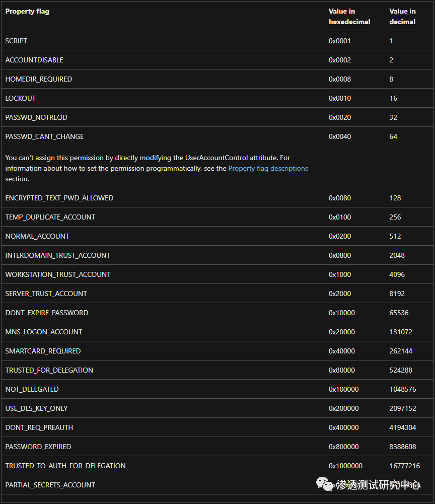Click the NORMAL_ACCOUNT flag text
This screenshot has width=435, height=504.
37,236
